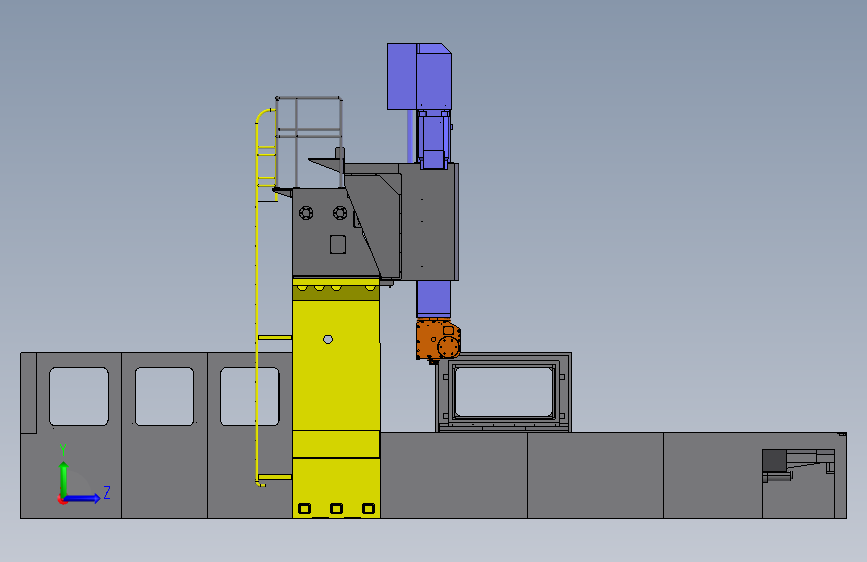This screenshot has width=867, height=562.
Task: Select the yellow access ladder rail
Action: coord(257,299)
